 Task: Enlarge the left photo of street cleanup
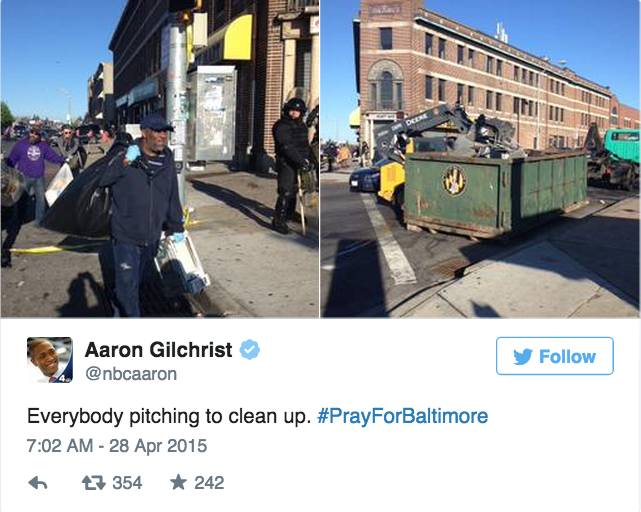(x=160, y=159)
